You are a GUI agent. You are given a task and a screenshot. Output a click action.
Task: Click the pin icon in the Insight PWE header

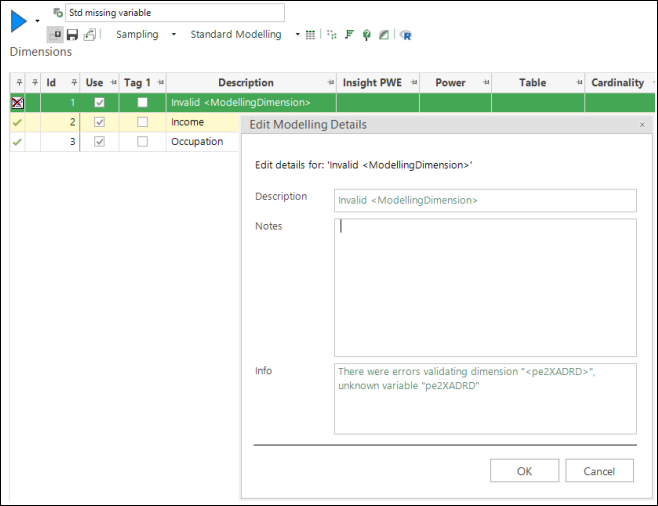[414, 82]
